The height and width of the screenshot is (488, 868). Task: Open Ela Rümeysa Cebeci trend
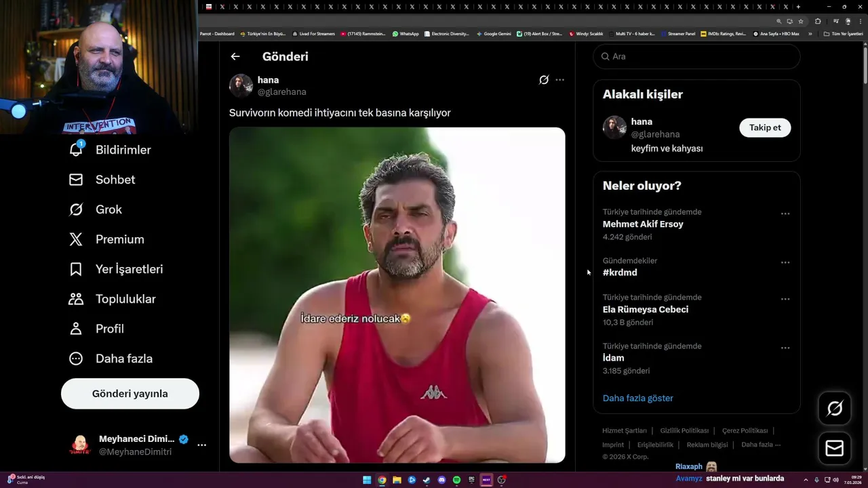[x=646, y=310]
